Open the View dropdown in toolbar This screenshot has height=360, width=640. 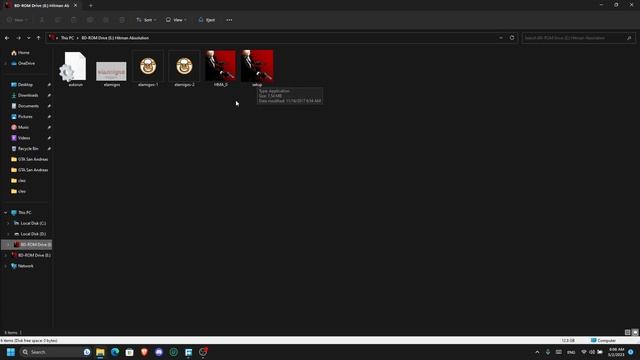(x=176, y=20)
